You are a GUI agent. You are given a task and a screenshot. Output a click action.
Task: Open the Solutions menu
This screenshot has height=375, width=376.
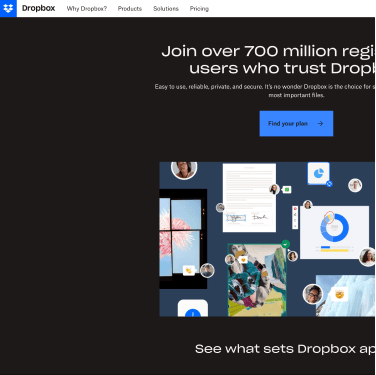click(166, 9)
